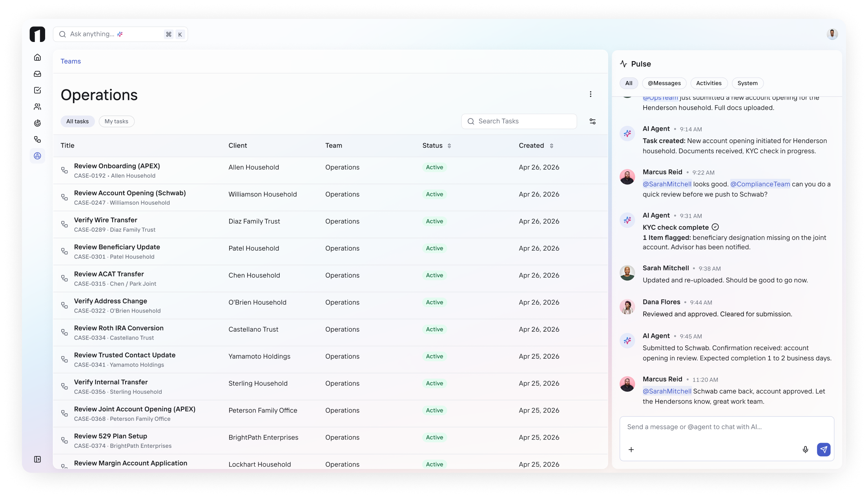Select the My tasks filter

click(x=117, y=122)
